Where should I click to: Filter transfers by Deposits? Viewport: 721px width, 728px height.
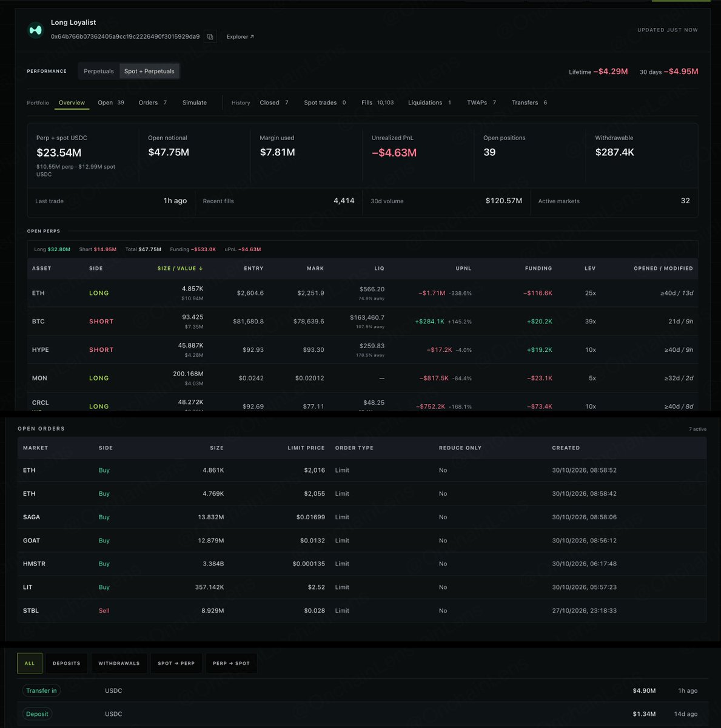[67, 663]
